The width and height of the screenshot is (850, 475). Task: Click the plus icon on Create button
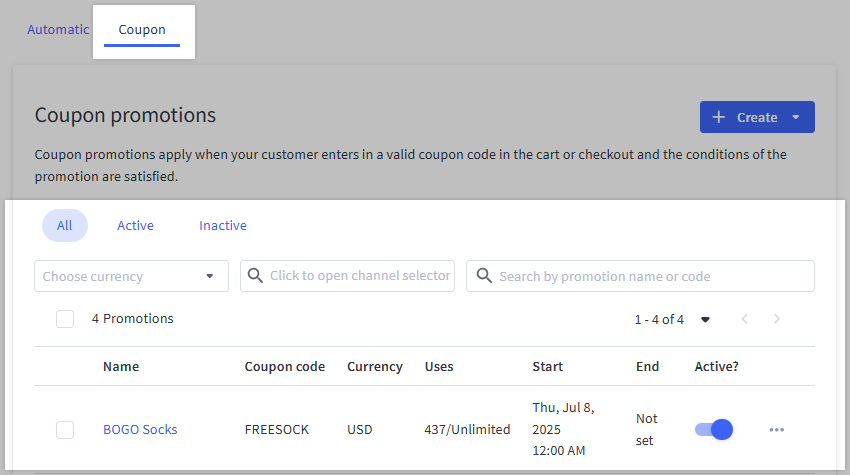coord(718,117)
